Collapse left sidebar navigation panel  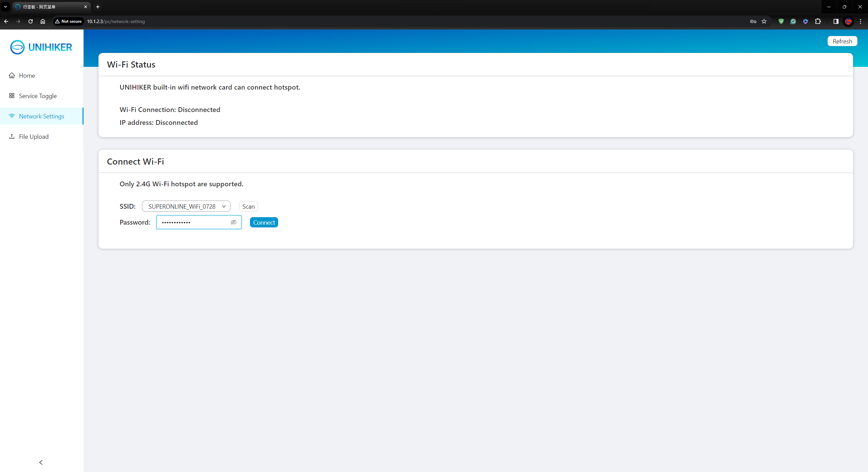41,462
